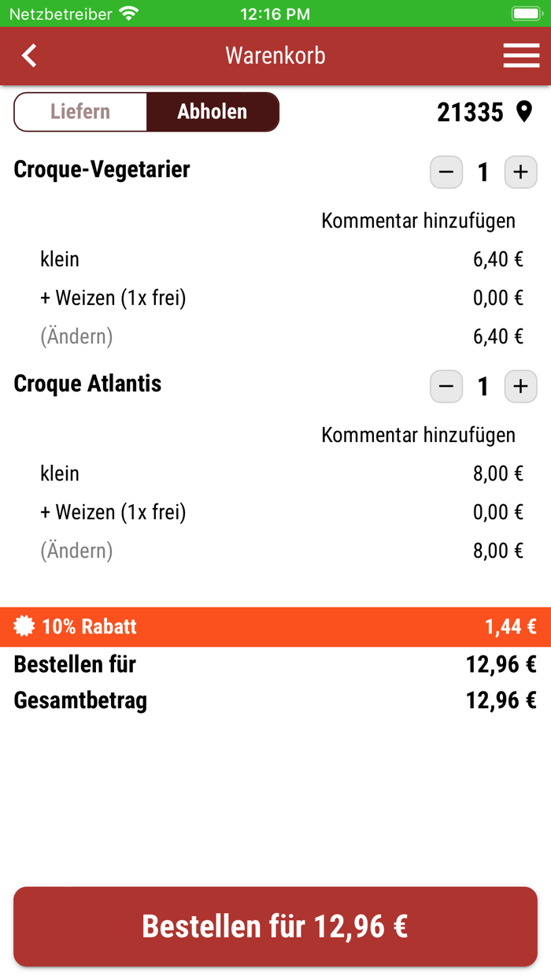The image size is (551, 980).
Task: Tap the back arrow in the header
Action: [x=28, y=55]
